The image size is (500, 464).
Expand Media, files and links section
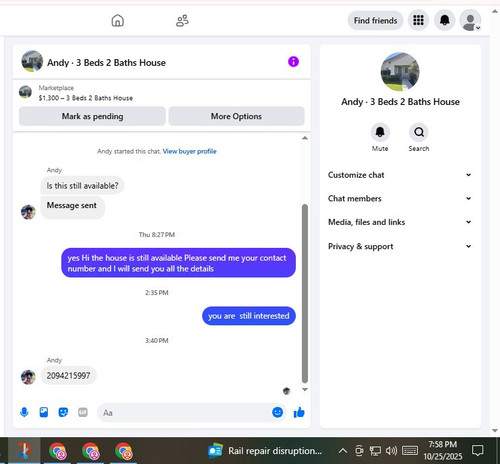coord(400,222)
